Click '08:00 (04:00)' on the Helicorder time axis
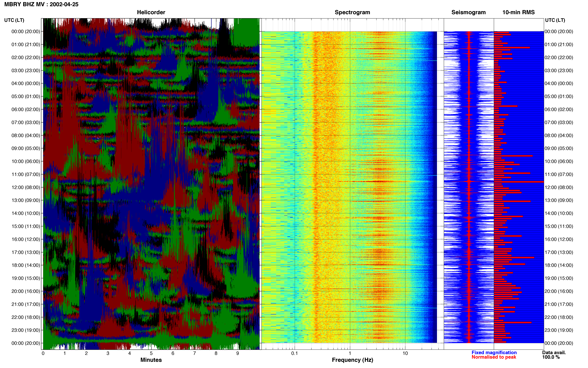 [x=26, y=135]
